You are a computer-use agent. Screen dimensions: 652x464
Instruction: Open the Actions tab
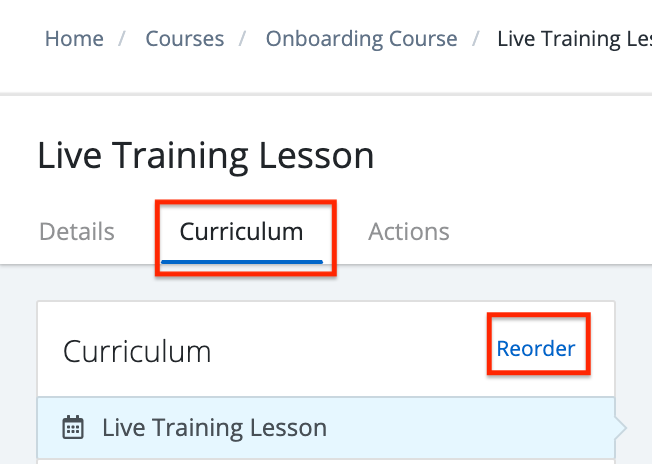tap(409, 231)
